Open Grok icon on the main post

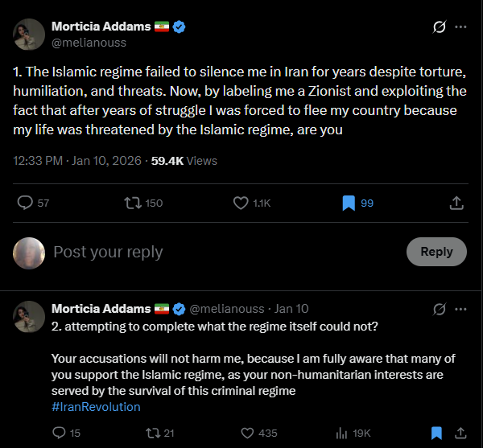tap(440, 27)
